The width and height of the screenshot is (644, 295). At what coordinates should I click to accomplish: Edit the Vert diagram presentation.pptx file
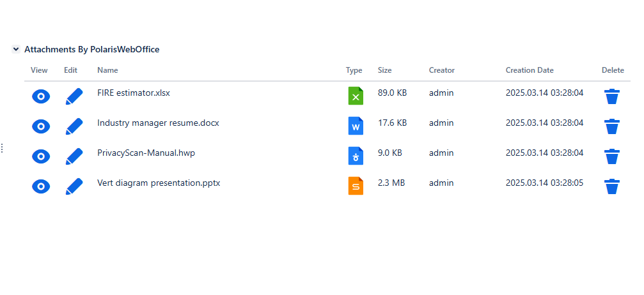tap(74, 186)
